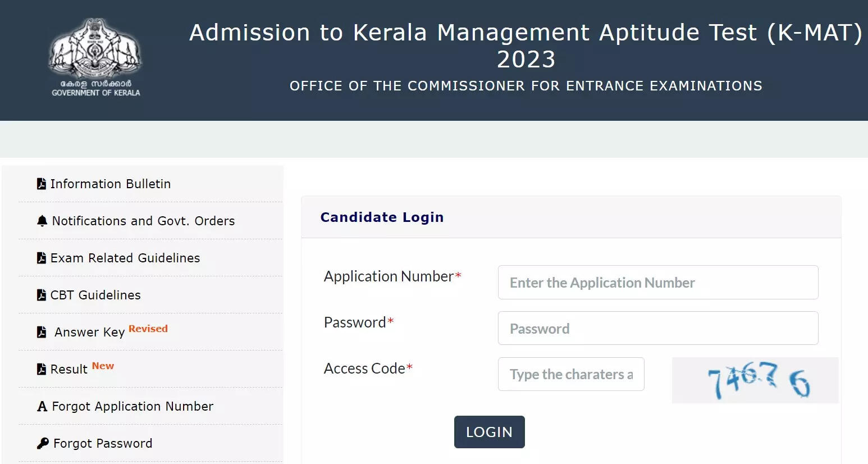
Task: Click the Access Code text box
Action: point(570,374)
